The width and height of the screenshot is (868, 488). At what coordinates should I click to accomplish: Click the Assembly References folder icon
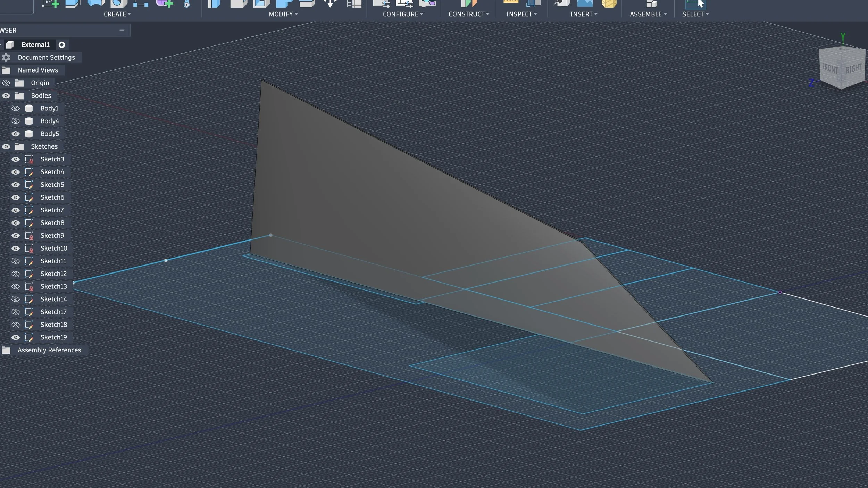click(6, 350)
